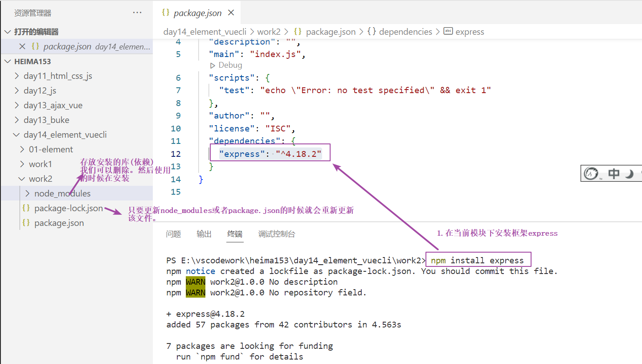The image size is (642, 364).
Task: Click the input method logo icon
Action: (591, 174)
